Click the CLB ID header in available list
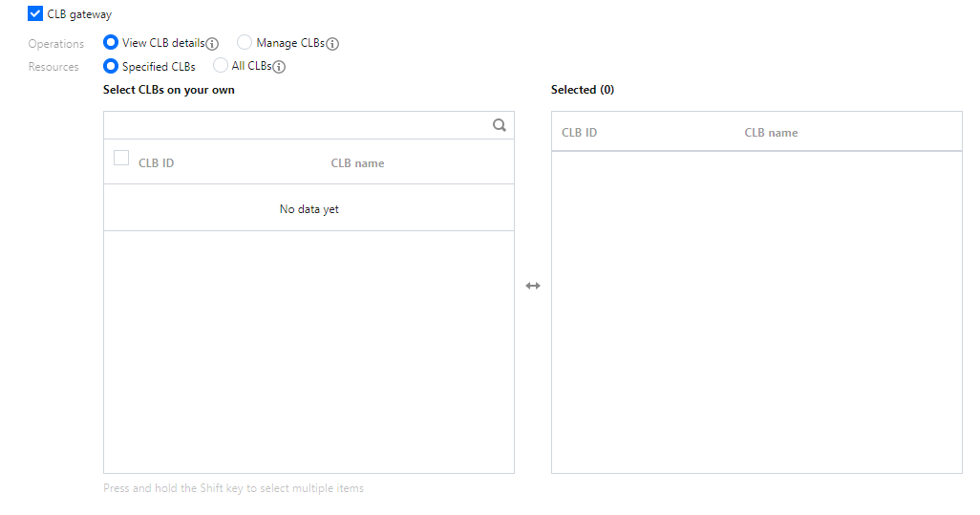Screen dimensions: 980x515 point(156,163)
